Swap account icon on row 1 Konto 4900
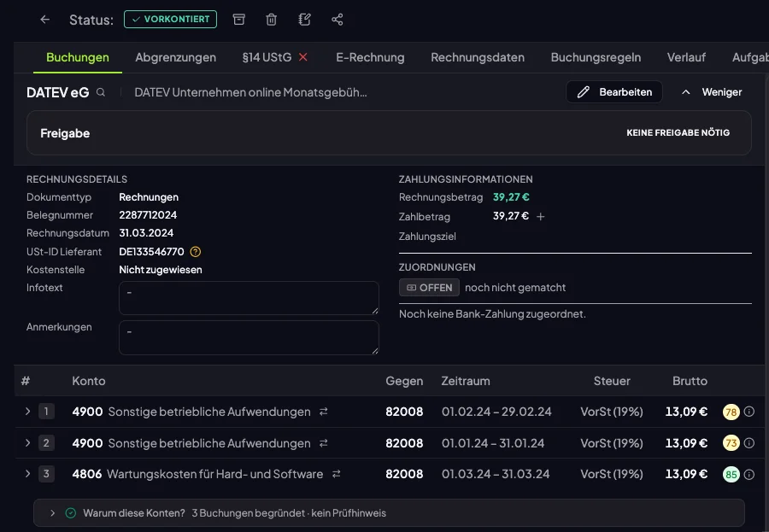 point(324,412)
